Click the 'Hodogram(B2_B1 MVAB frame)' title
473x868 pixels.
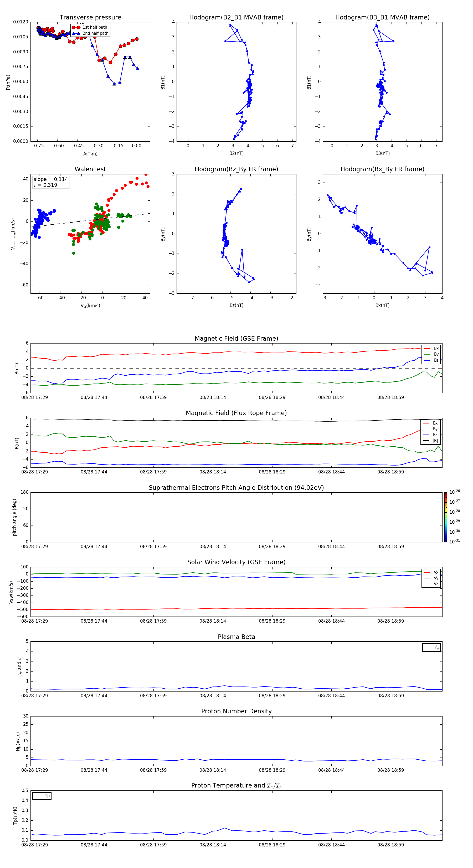coord(236,17)
